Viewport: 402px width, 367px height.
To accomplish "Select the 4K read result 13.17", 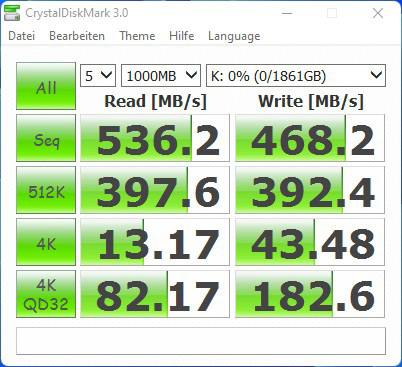I will 155,242.
